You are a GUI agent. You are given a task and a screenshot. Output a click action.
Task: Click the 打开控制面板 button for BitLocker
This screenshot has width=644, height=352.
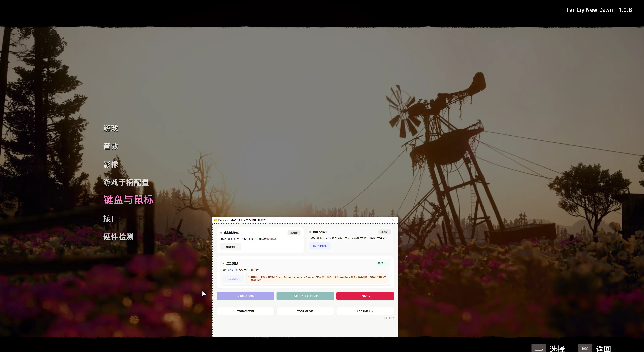320,246
